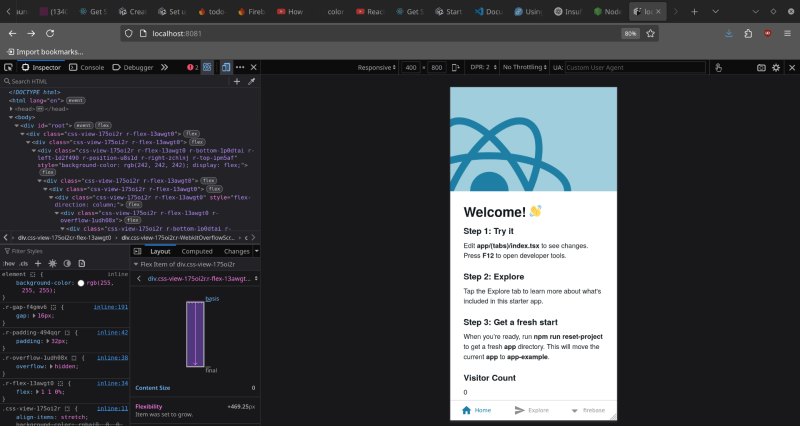Screen dimensions: 800x426
Task: Toggle dark color scheme simulation
Action: pos(67,263)
